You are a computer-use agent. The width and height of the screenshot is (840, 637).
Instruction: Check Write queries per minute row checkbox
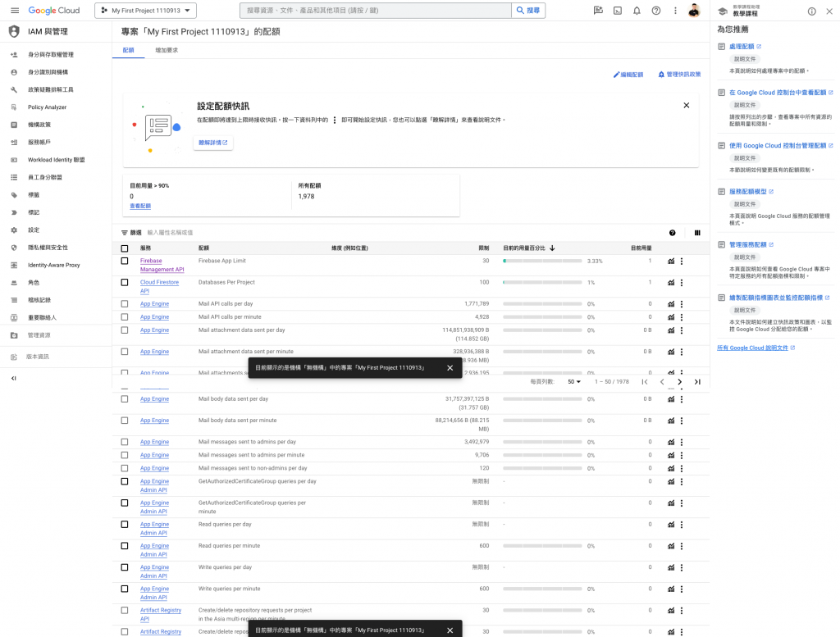tap(125, 589)
